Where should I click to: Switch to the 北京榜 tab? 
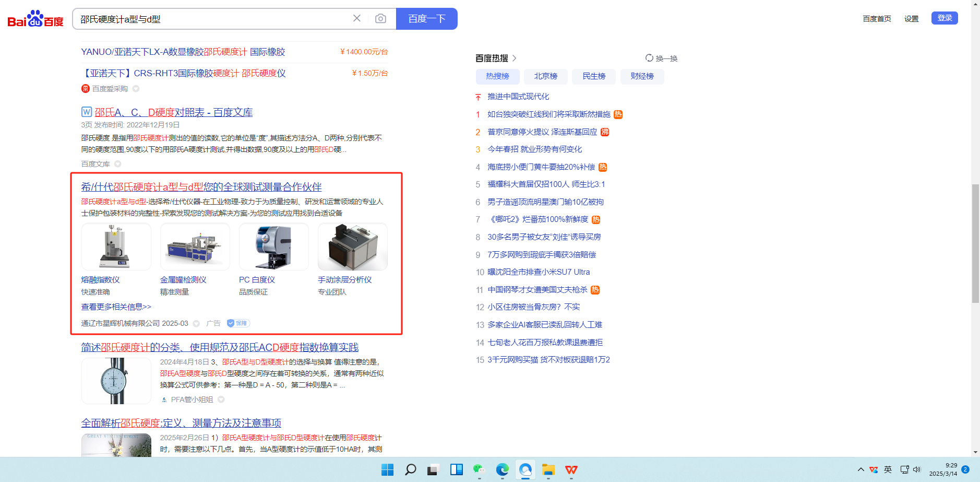[x=545, y=76]
